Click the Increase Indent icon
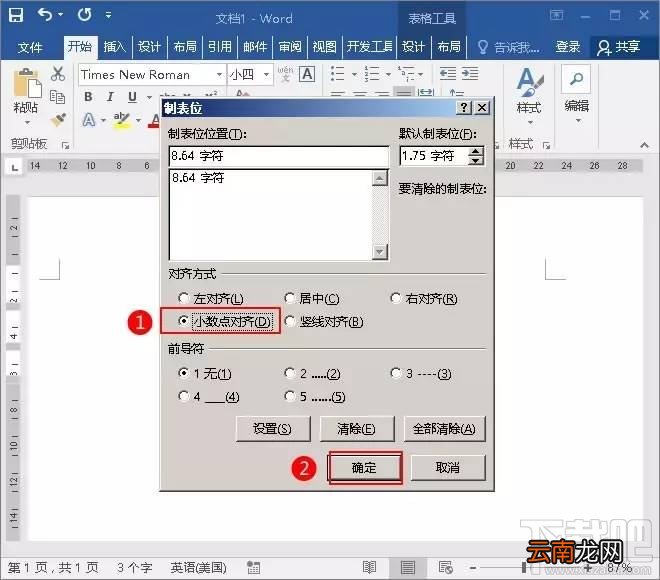Viewport: 660px width, 580px height. [x=470, y=74]
